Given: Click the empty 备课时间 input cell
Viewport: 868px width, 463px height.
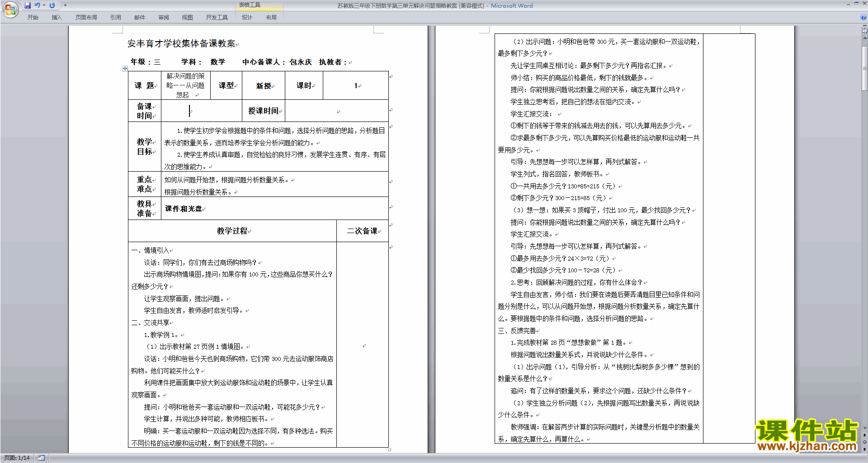Looking at the screenshot, I should click(202, 111).
